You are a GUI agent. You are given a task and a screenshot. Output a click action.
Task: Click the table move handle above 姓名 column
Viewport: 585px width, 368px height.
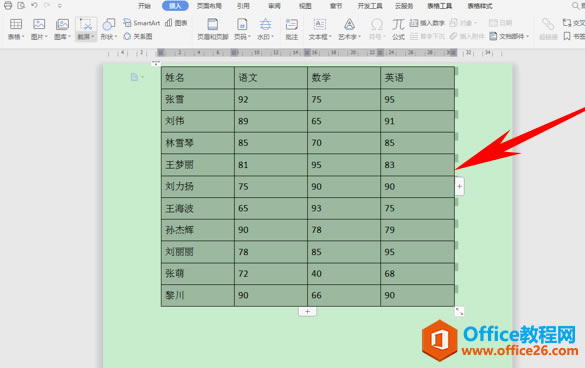click(x=156, y=63)
